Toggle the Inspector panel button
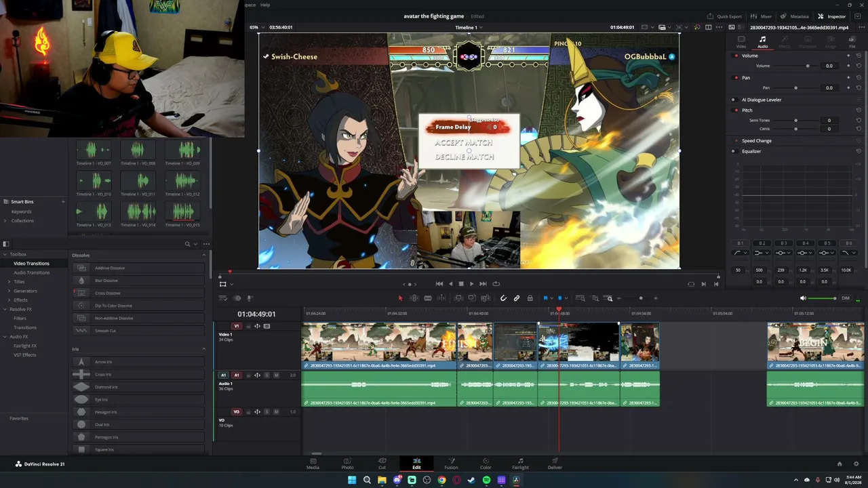Image resolution: width=868 pixels, height=488 pixels. (832, 16)
